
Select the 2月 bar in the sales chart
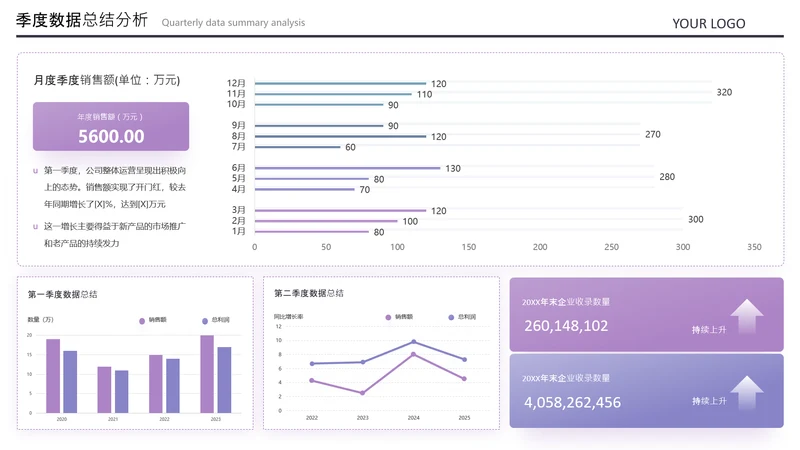[x=326, y=221]
